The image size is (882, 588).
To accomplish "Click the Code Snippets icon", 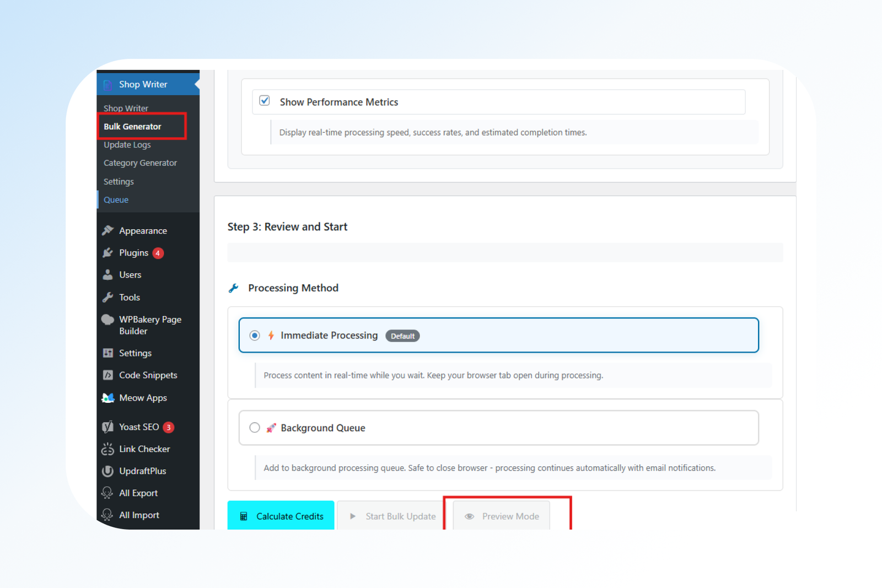I will (x=107, y=375).
